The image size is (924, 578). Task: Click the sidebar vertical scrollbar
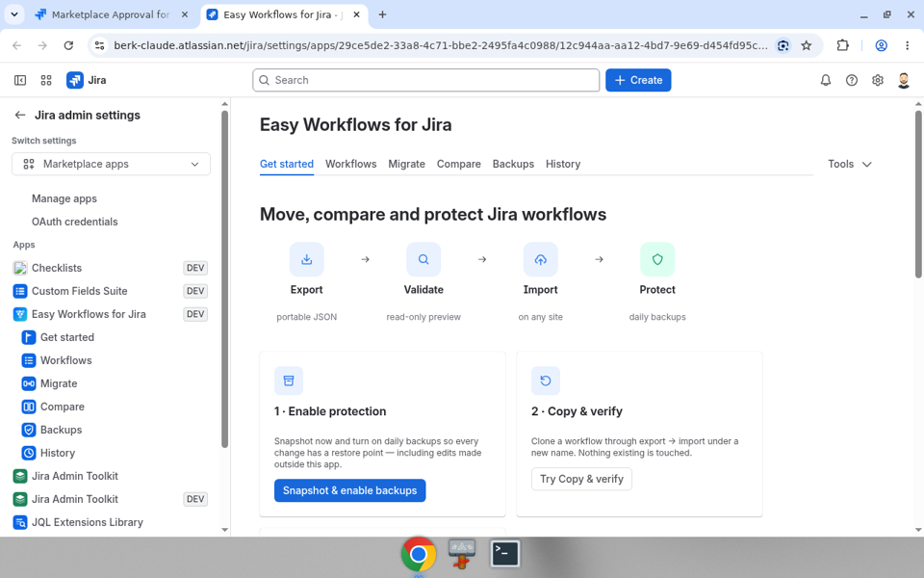coord(224,279)
